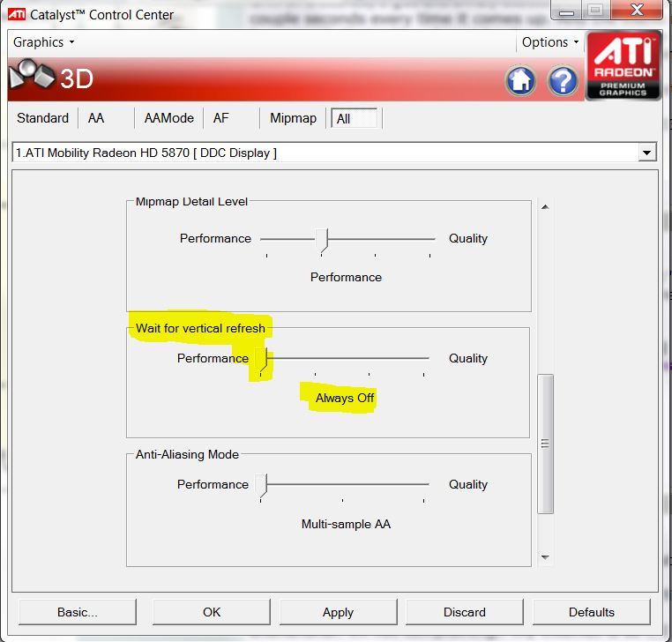Open the Options dropdown menu

point(550,42)
